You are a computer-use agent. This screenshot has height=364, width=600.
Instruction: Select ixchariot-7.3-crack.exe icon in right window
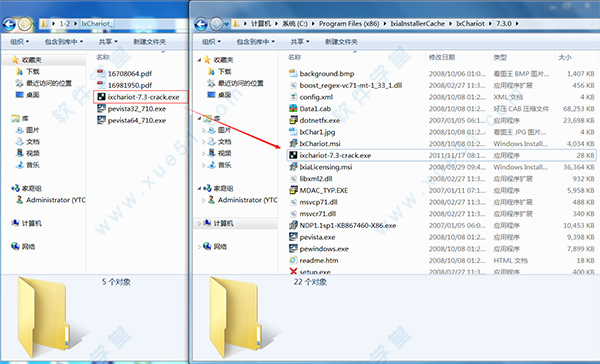[293, 155]
